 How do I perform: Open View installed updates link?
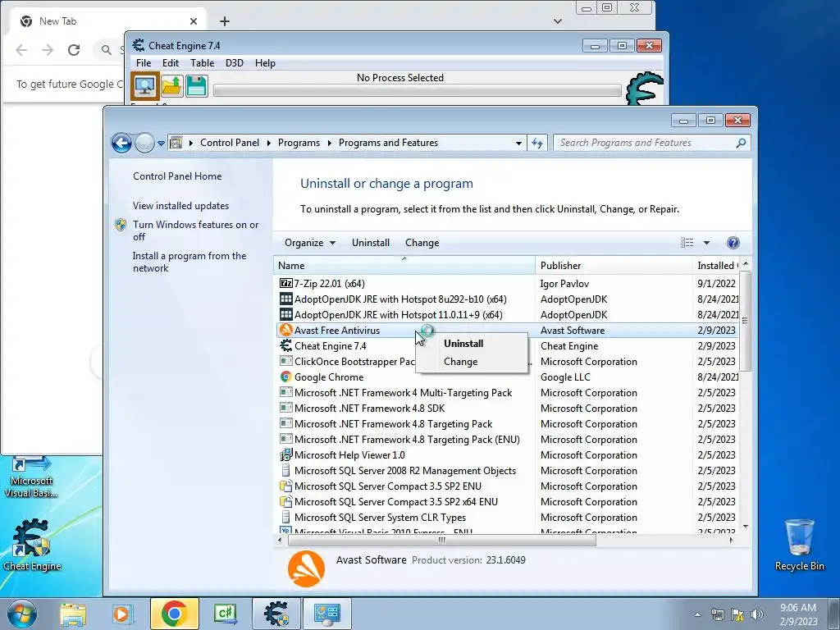pyautogui.click(x=181, y=206)
